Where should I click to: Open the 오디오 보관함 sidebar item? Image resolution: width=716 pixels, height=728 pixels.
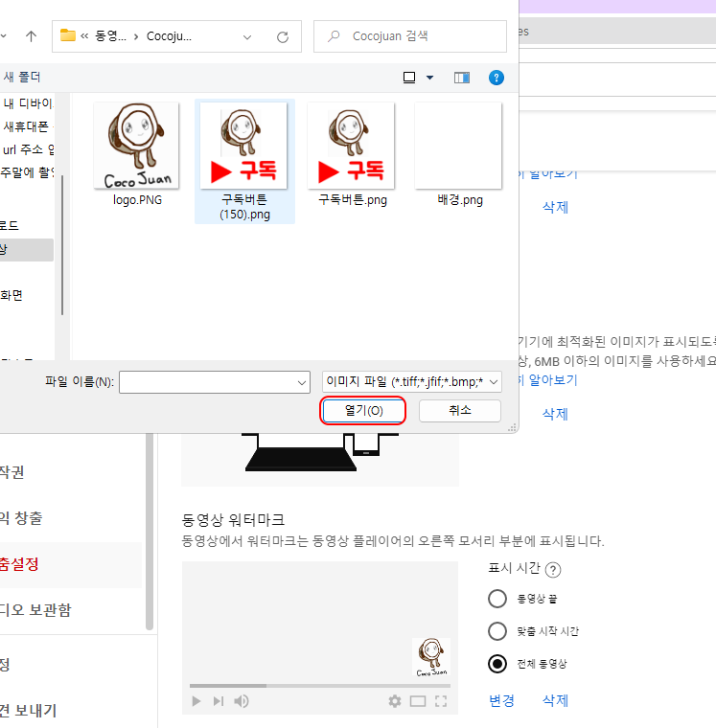point(35,609)
